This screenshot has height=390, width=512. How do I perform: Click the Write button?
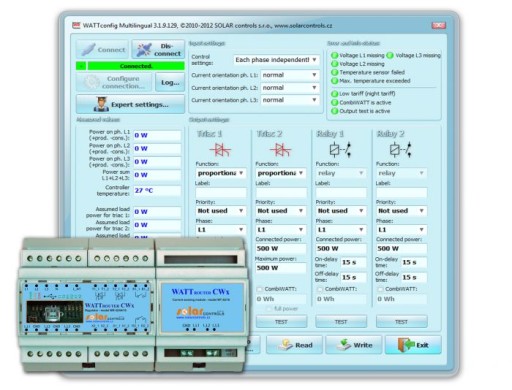(x=354, y=345)
